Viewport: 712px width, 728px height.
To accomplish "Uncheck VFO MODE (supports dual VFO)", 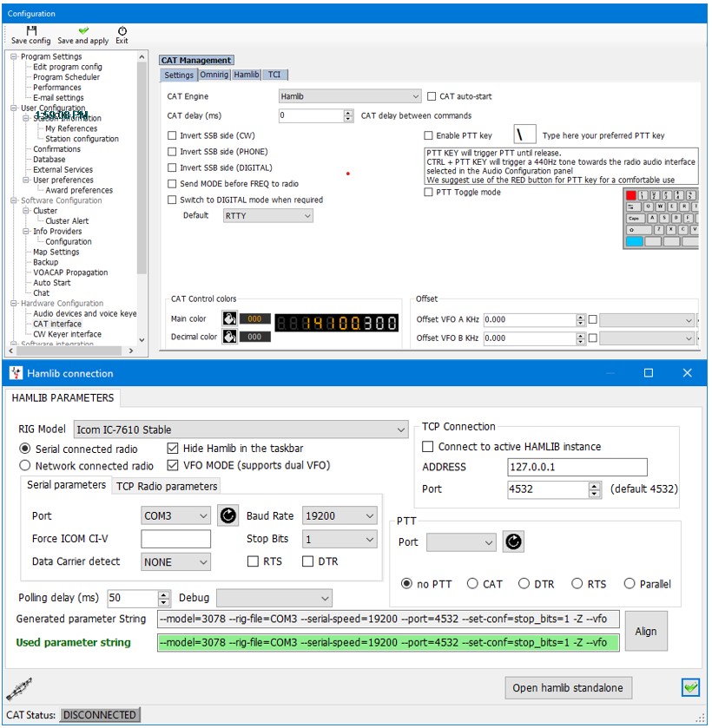I will (x=173, y=465).
